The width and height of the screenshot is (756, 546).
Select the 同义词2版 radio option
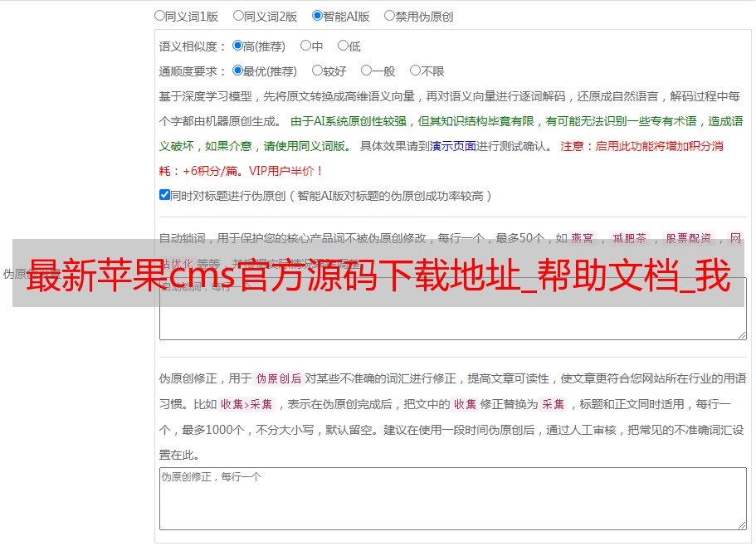click(x=238, y=16)
